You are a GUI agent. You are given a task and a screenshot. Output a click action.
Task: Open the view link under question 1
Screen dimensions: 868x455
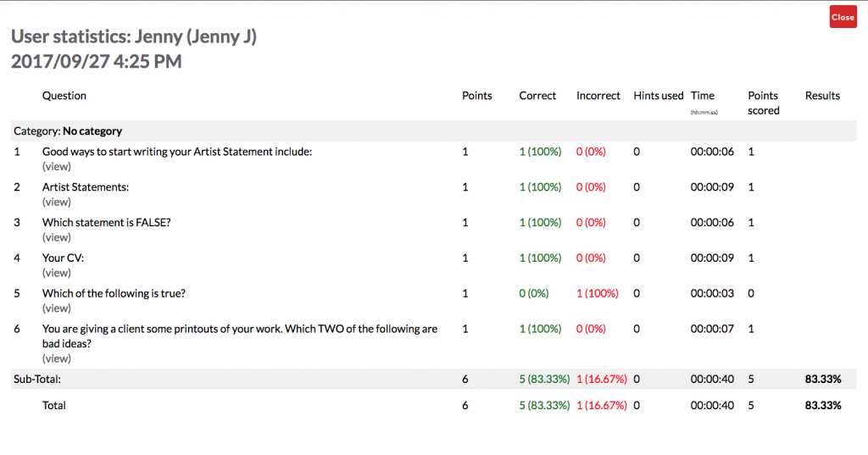coord(57,166)
